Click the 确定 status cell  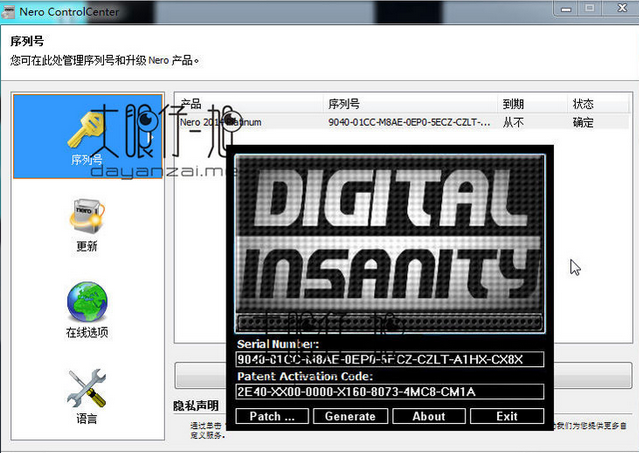(x=583, y=122)
